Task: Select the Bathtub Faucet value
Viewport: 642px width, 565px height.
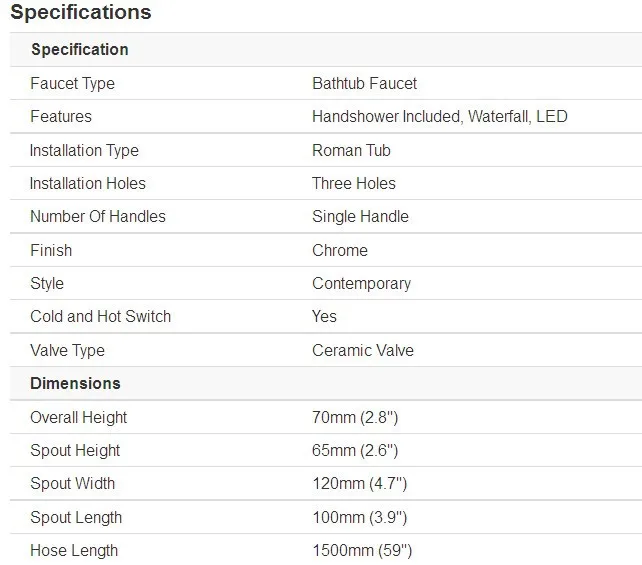Action: coord(364,84)
